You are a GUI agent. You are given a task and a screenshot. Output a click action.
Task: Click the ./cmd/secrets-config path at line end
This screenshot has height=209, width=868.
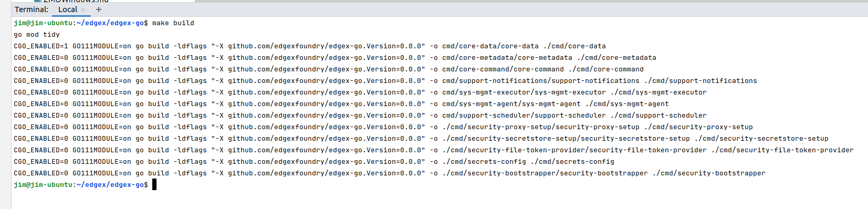click(x=572, y=162)
